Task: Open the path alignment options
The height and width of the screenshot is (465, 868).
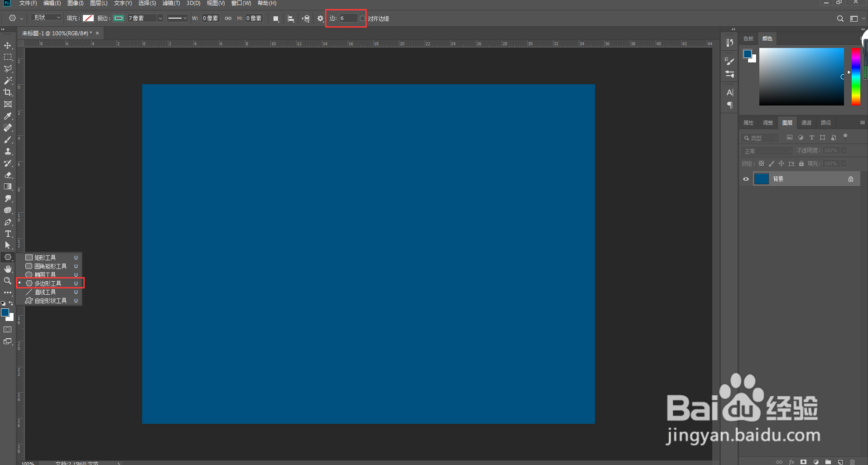Action: pyautogui.click(x=291, y=19)
